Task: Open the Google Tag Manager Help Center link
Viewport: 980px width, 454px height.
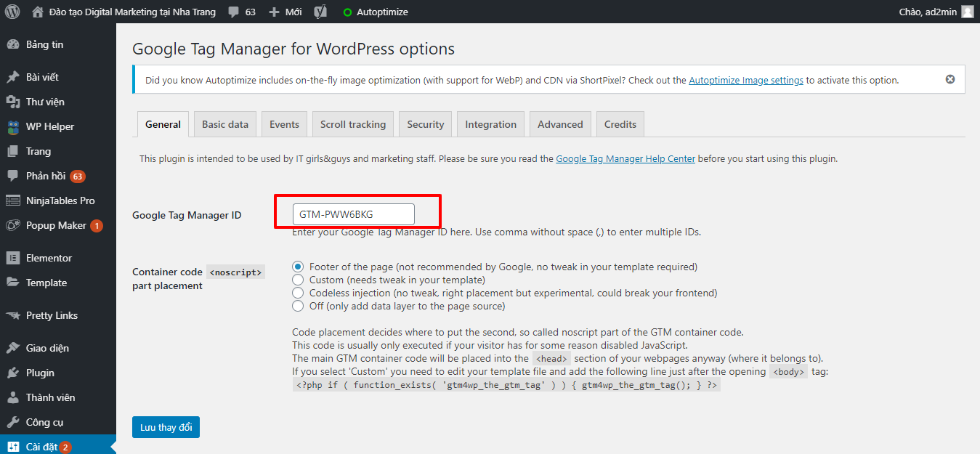Action: pos(625,158)
